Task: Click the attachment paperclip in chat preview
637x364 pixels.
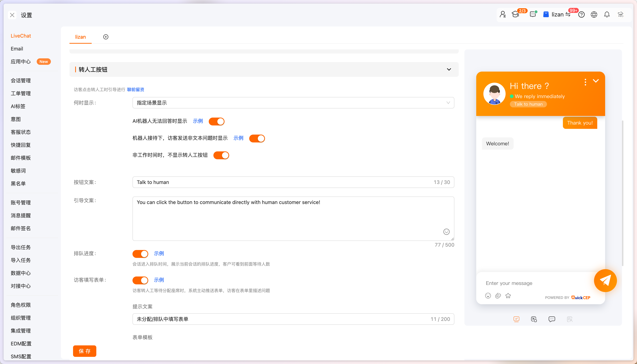Action: tap(498, 296)
